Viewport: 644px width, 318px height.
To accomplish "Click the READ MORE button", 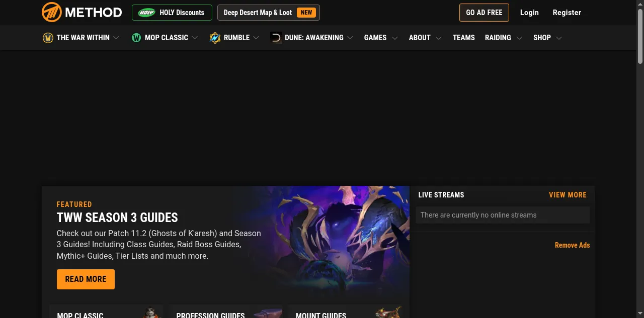I will 86,279.
